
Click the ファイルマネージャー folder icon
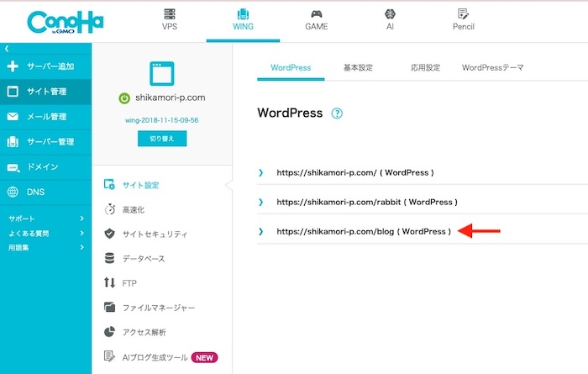tap(109, 307)
